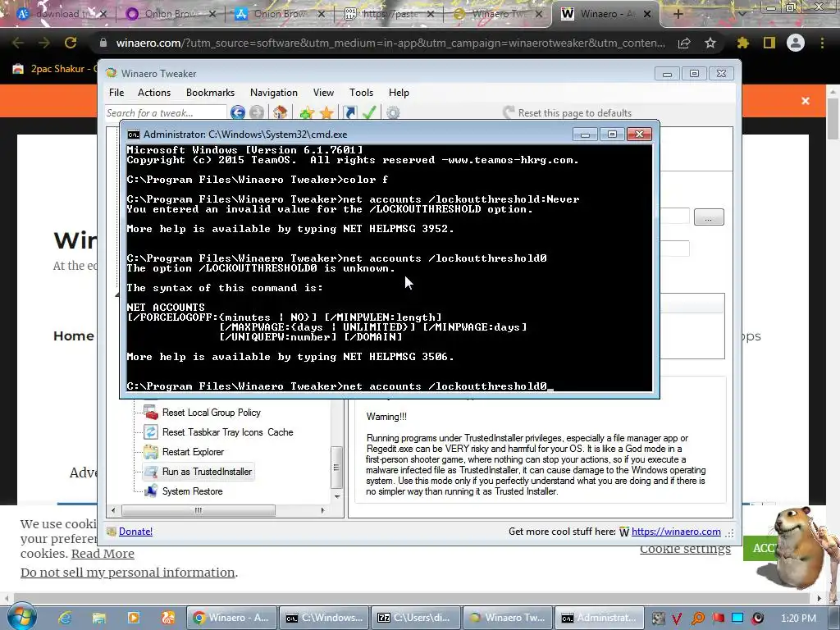Viewport: 840px width, 630px height.
Task: Click the Reset Local Group Policy icon
Action: (x=151, y=413)
